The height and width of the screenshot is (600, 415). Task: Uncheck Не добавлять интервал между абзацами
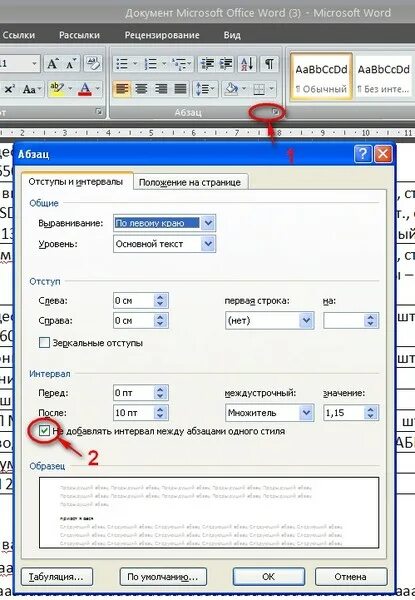tap(44, 431)
